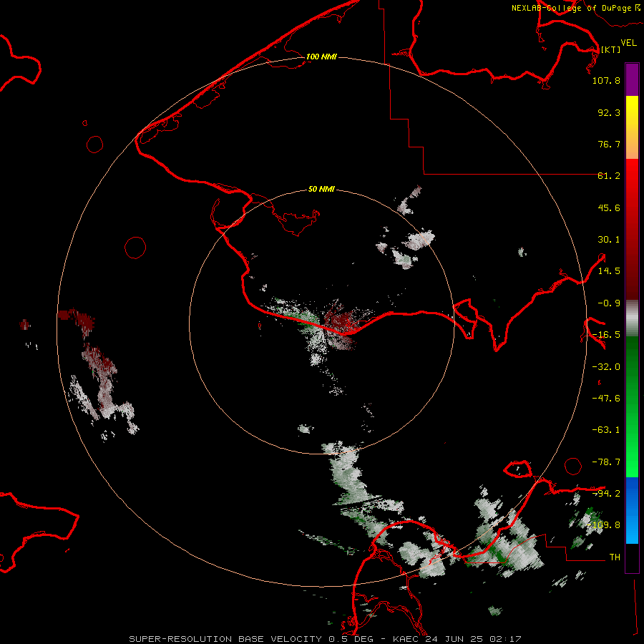The image size is (644, 644).
Task: Select the 107.8 velocity scale value
Action: [x=606, y=80]
